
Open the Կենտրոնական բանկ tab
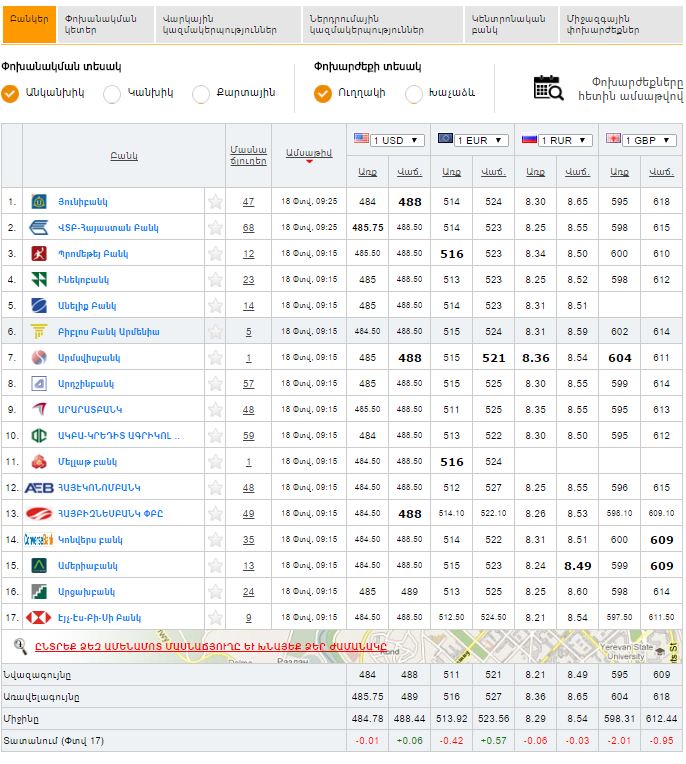(x=507, y=25)
